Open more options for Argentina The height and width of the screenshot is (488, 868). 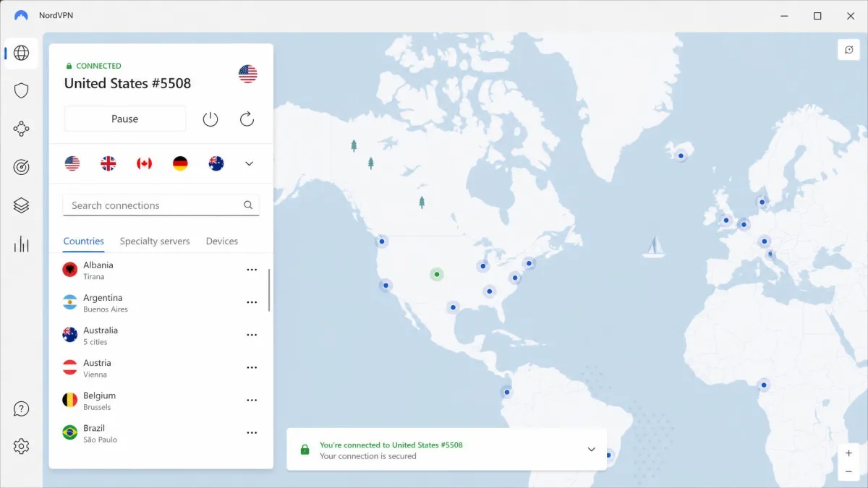pos(252,302)
